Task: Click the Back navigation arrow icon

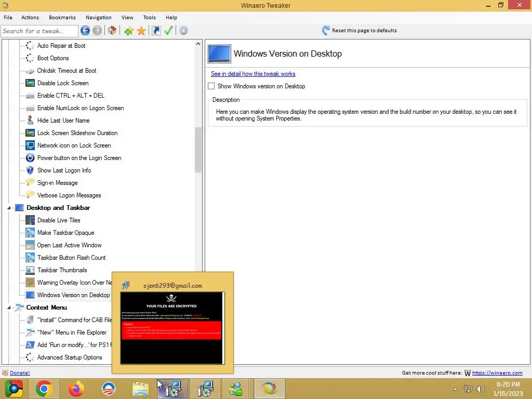Action: [85, 31]
